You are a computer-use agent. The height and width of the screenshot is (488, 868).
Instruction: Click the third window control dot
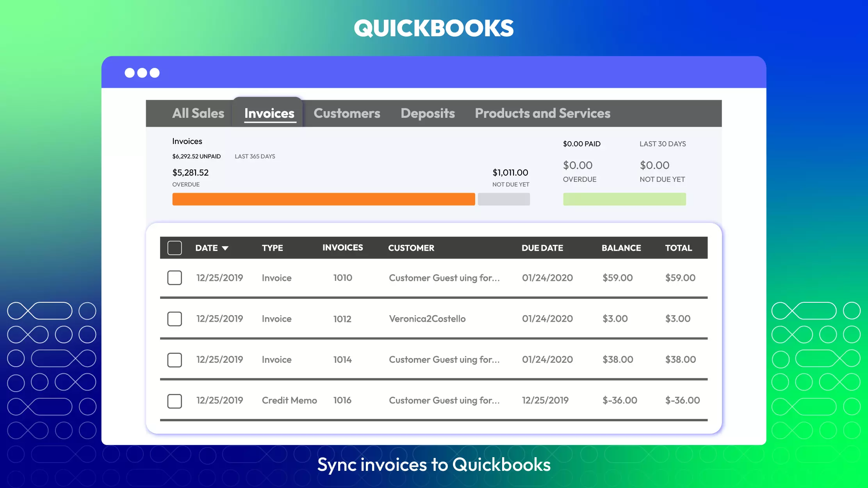pos(155,73)
